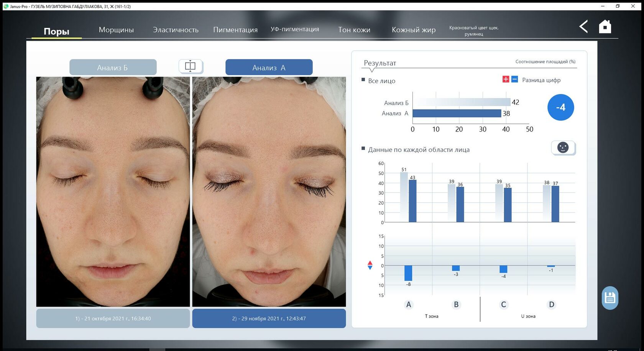Open the Кожный жир tab
Screen dimensions: 644x351
414,30
